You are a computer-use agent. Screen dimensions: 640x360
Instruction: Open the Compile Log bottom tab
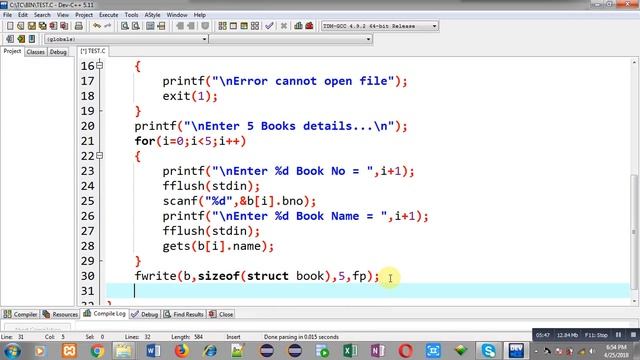pos(104,313)
